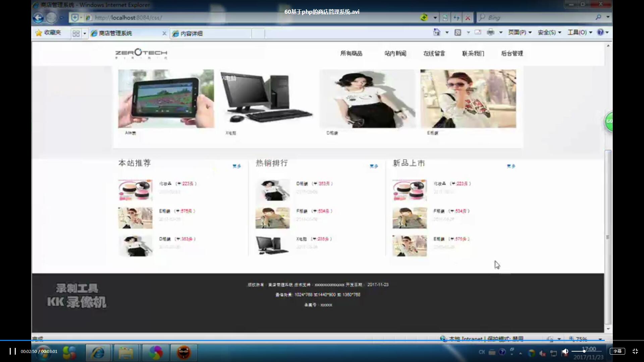Expand the address bar history dropdown
644x362 pixels.
click(435, 17)
